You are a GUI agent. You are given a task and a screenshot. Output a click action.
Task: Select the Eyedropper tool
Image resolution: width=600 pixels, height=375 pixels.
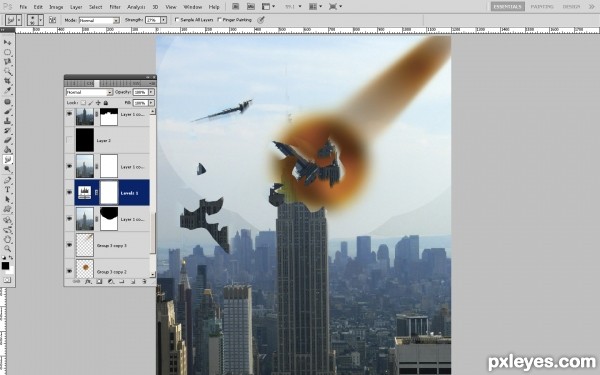click(x=7, y=91)
